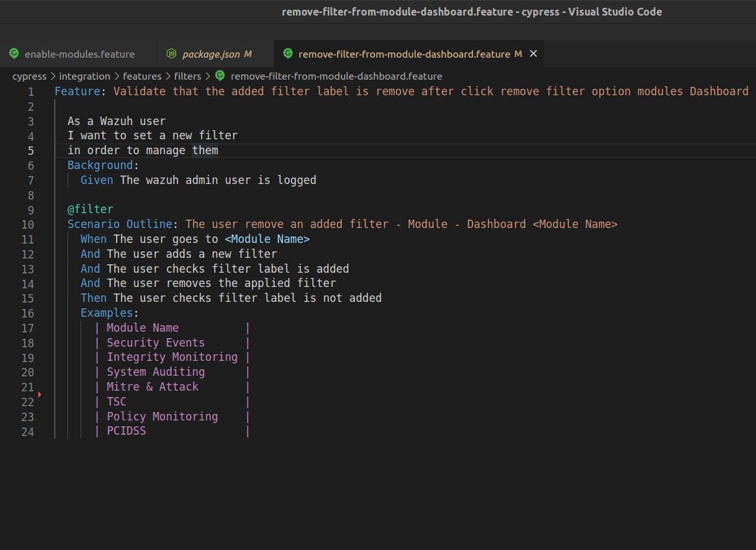Click the @filter tag on line 9

click(x=91, y=209)
